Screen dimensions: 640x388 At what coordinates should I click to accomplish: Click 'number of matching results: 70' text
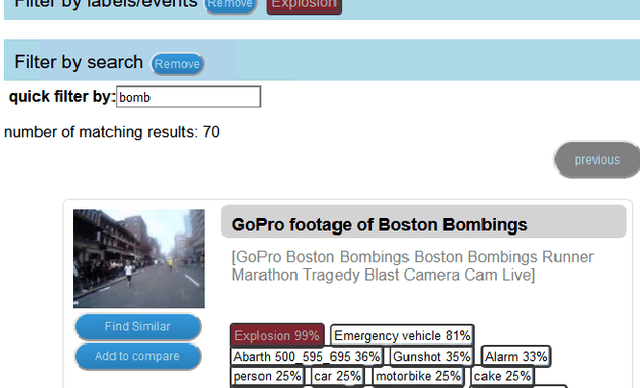pyautogui.click(x=112, y=132)
